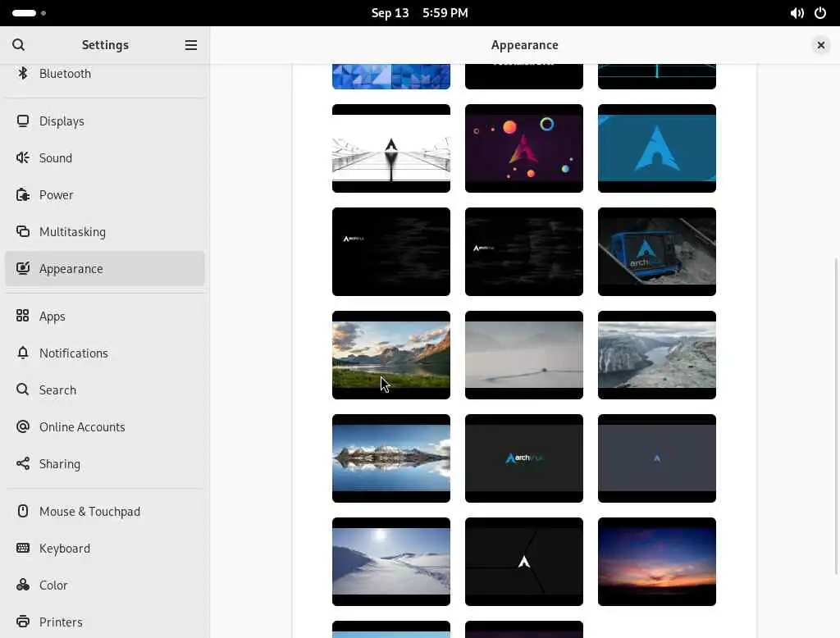Viewport: 840px width, 638px height.
Task: Choose the white bridge Arch wallpaper
Action: [391, 148]
